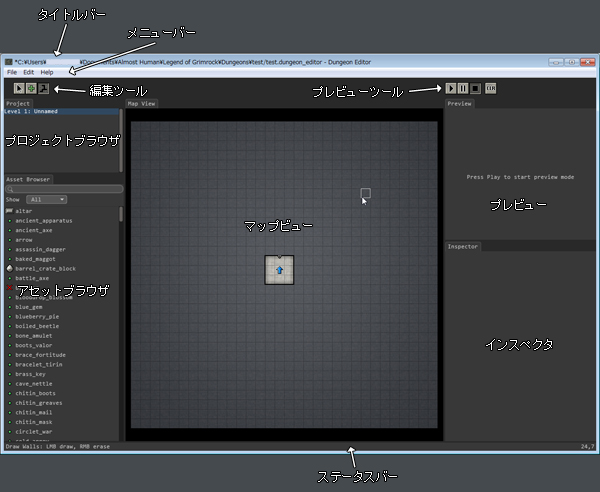The height and width of the screenshot is (492, 600).
Task: Start the dungeon preview with Play
Action: 451,88
